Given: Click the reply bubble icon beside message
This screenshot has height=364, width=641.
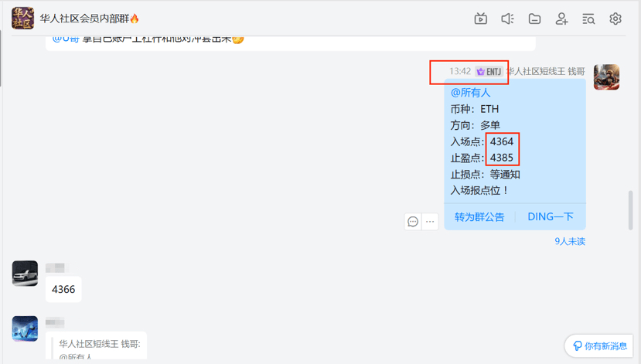Looking at the screenshot, I should point(413,222).
